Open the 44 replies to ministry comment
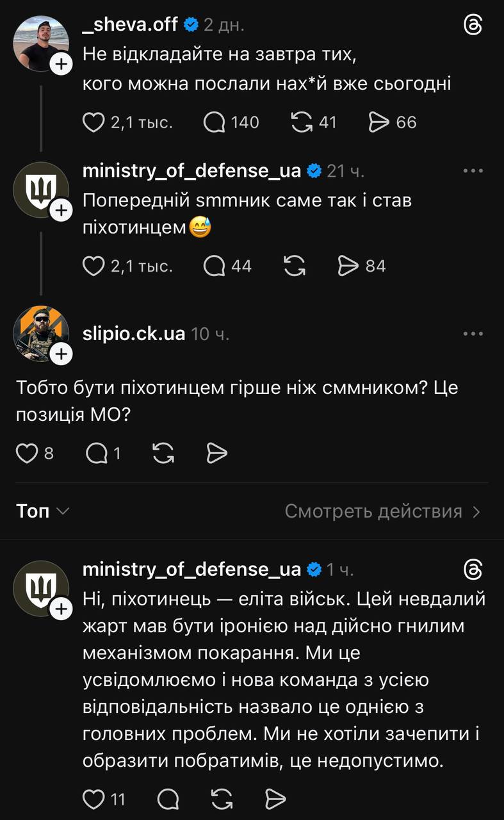 click(215, 265)
